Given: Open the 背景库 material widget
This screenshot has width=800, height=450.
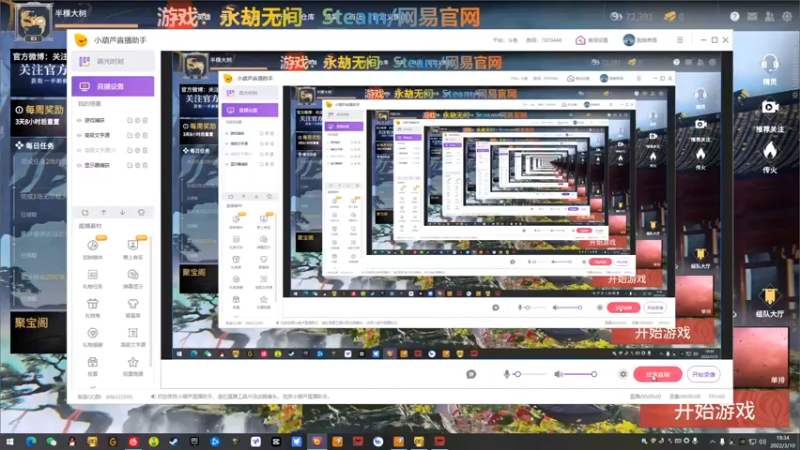Looking at the screenshot, I should click(133, 308).
